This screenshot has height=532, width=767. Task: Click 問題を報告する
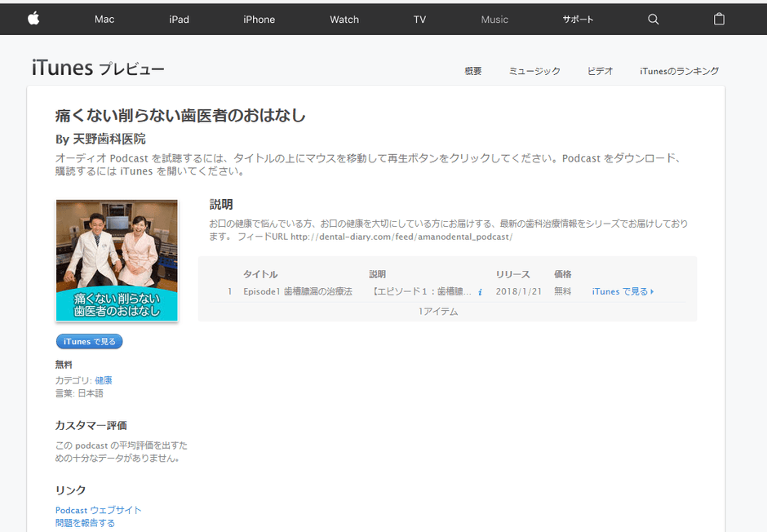tap(86, 522)
